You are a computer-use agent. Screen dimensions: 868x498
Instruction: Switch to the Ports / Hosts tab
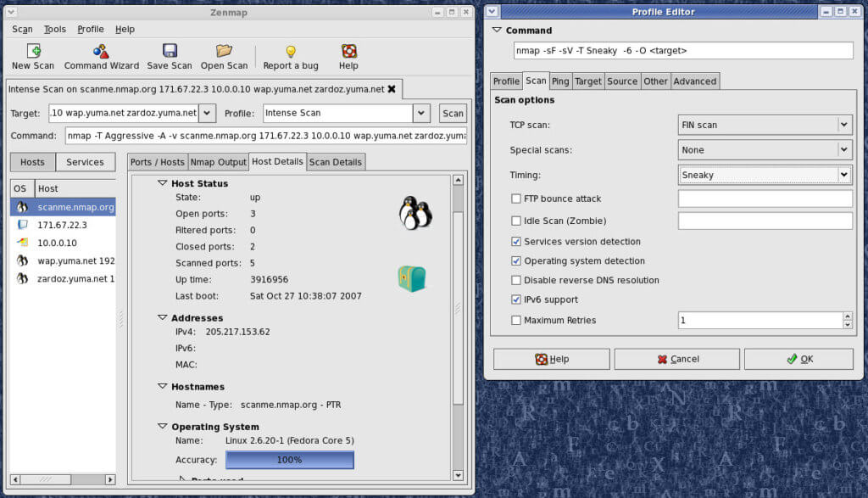point(157,162)
